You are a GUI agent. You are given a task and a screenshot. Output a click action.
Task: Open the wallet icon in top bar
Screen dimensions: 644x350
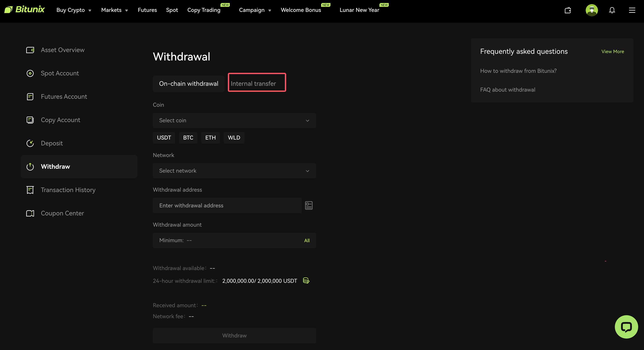568,10
